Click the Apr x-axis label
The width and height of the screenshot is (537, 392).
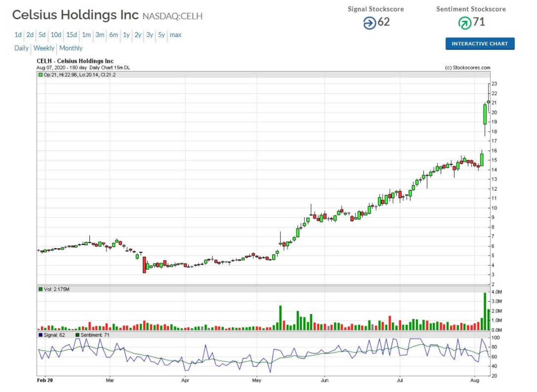[x=185, y=380]
